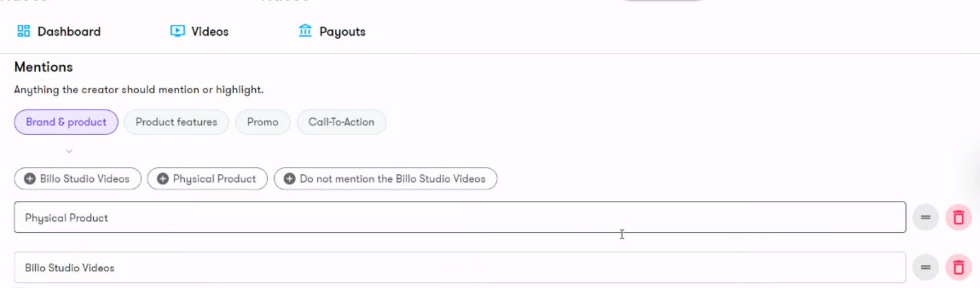Select the Call-To-Action category pill

(341, 122)
